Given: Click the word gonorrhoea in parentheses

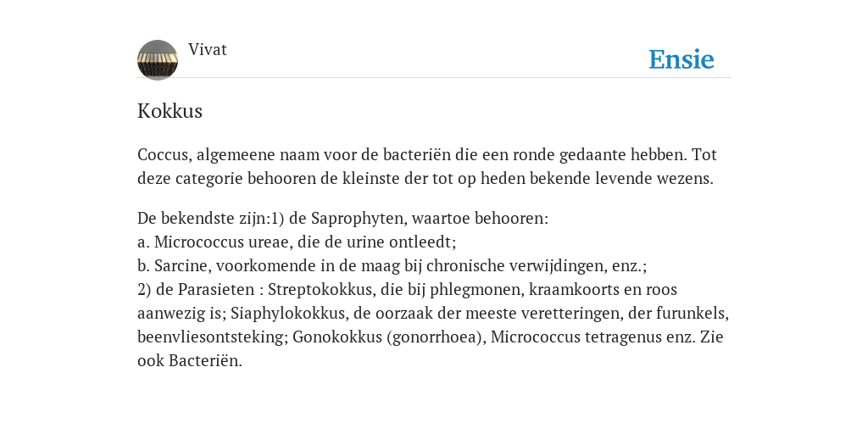Looking at the screenshot, I should 434,337.
